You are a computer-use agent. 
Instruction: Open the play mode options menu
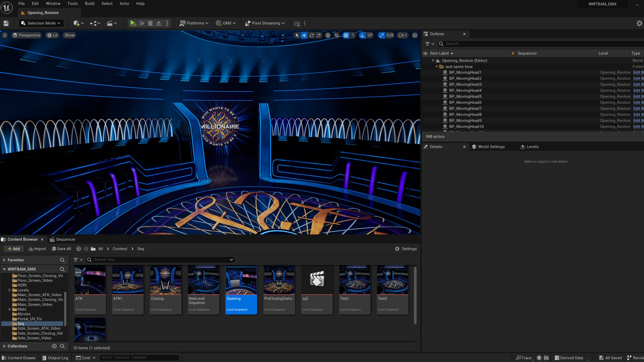pos(167,23)
